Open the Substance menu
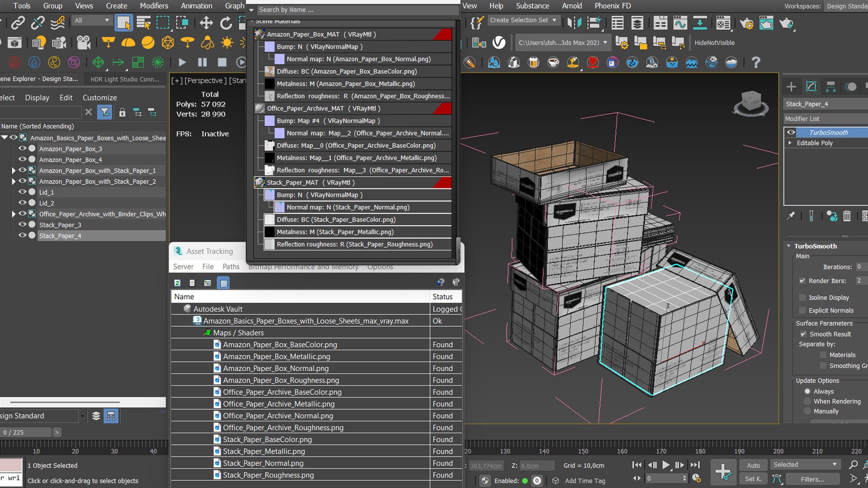The width and height of the screenshot is (868, 488). (x=533, y=6)
